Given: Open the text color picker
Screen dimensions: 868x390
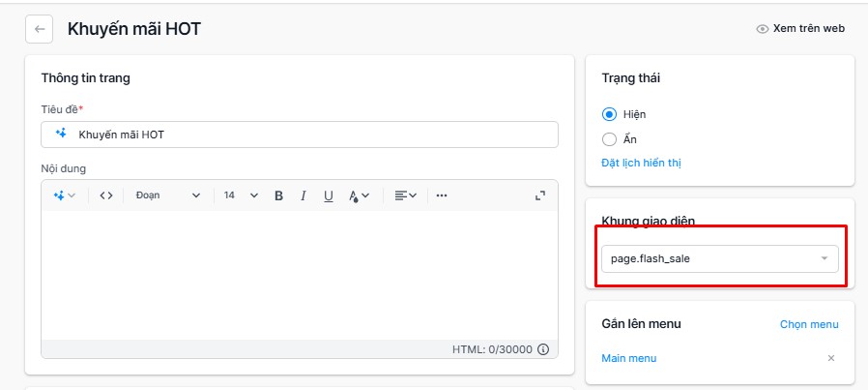Looking at the screenshot, I should pos(359,195).
